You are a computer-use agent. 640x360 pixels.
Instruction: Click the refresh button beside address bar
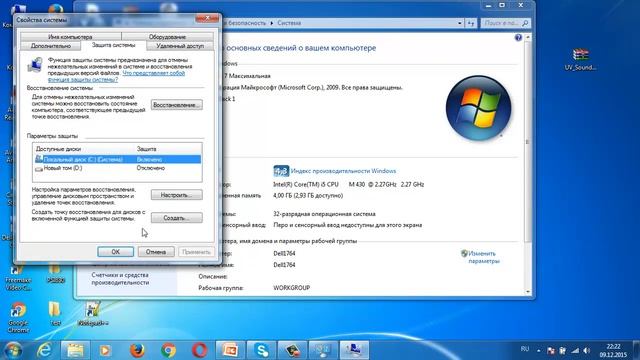471,23
